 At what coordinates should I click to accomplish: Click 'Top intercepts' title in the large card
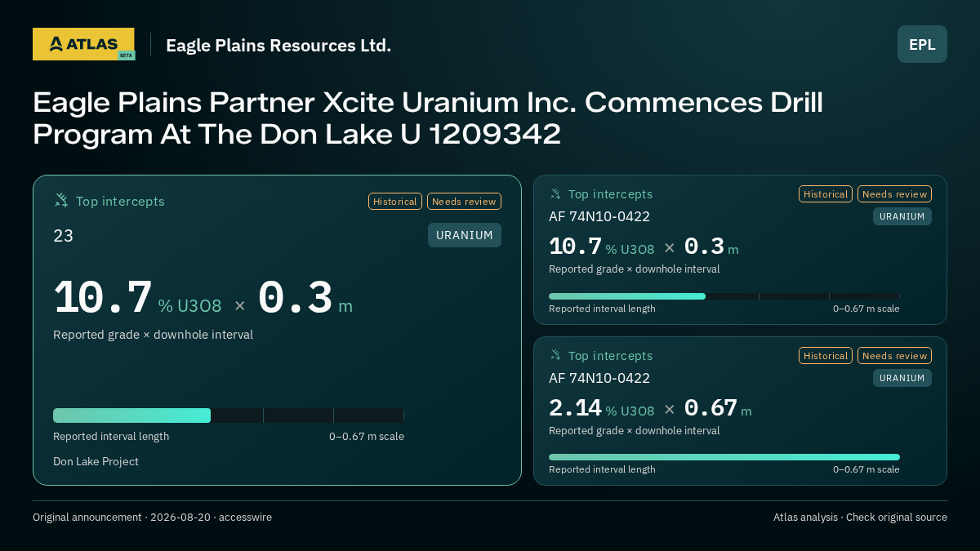pyautogui.click(x=120, y=201)
